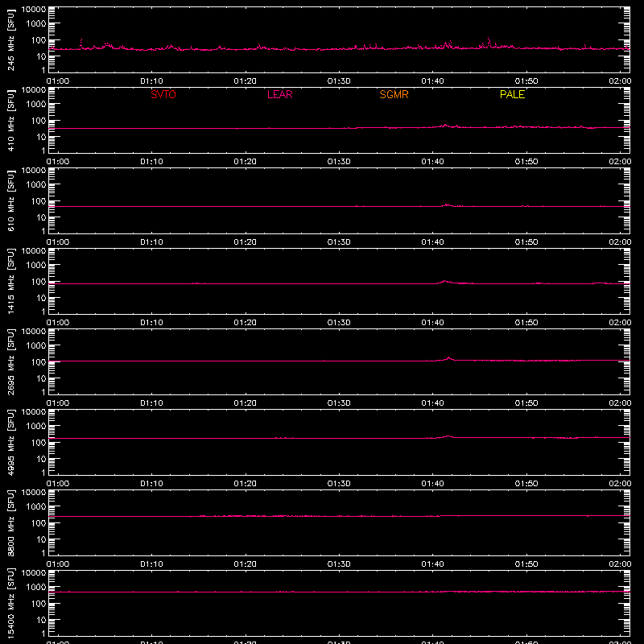Select the orange SGMR station label
Image resolution: width=644 pixels, height=644 pixels.
tap(394, 94)
